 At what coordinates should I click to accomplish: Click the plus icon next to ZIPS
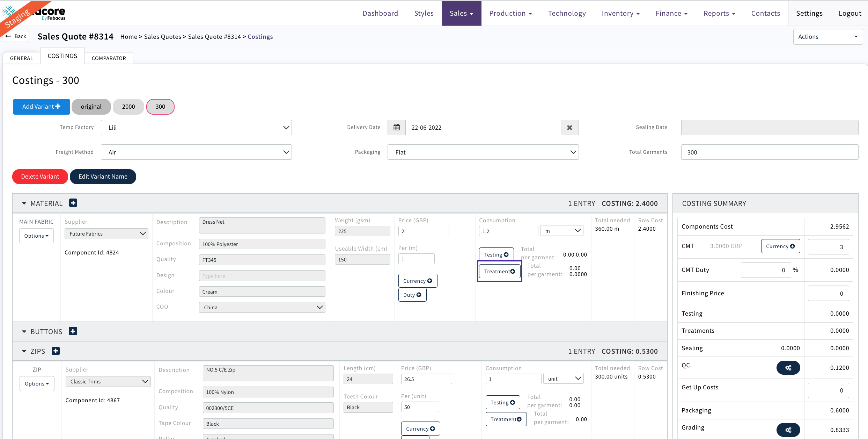point(56,351)
